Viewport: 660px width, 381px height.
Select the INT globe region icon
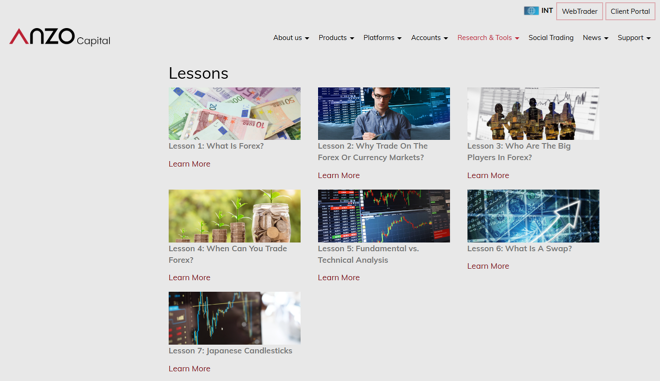[x=531, y=11]
